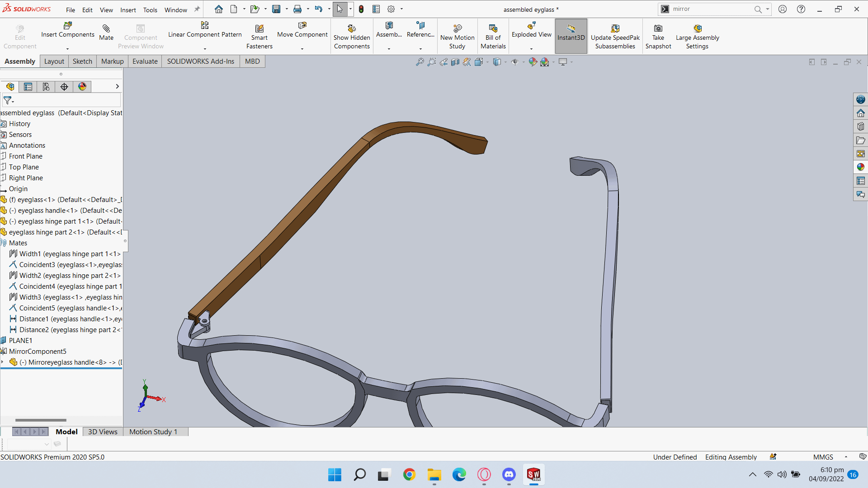Open the File menu

click(x=71, y=10)
